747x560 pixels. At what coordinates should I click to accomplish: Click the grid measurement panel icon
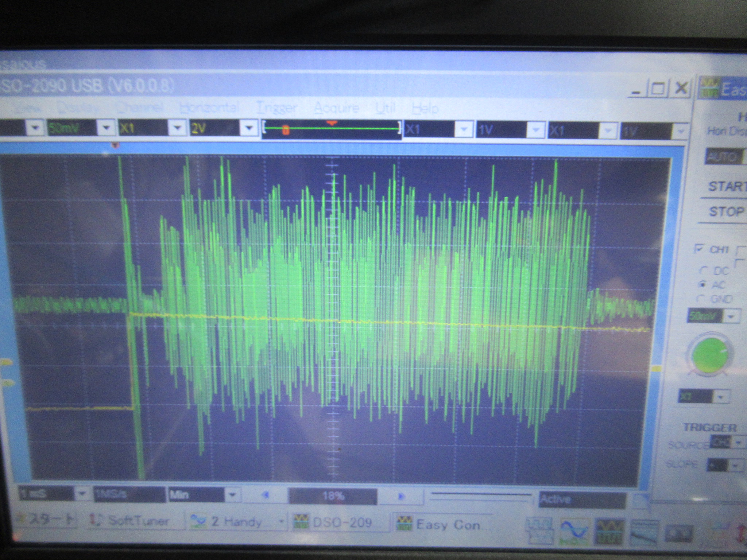(539, 530)
